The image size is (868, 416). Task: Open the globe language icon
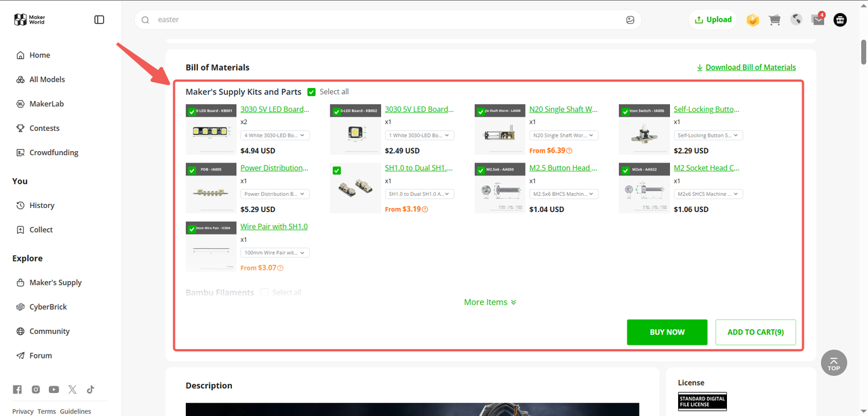tap(796, 20)
